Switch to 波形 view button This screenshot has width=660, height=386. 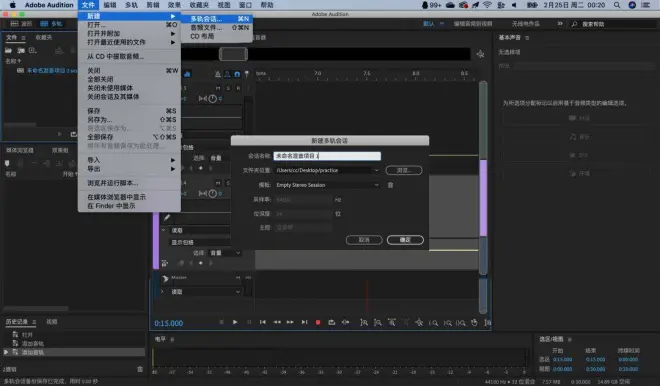pyautogui.click(x=21, y=24)
